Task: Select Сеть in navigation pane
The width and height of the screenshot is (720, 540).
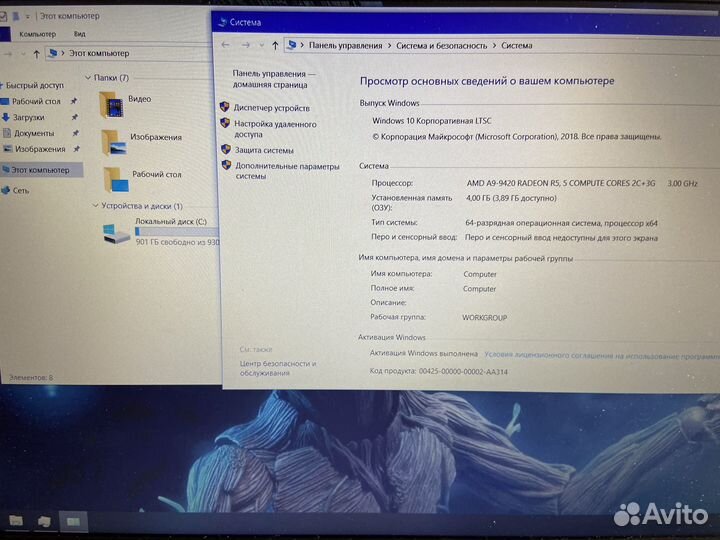Action: (x=21, y=191)
